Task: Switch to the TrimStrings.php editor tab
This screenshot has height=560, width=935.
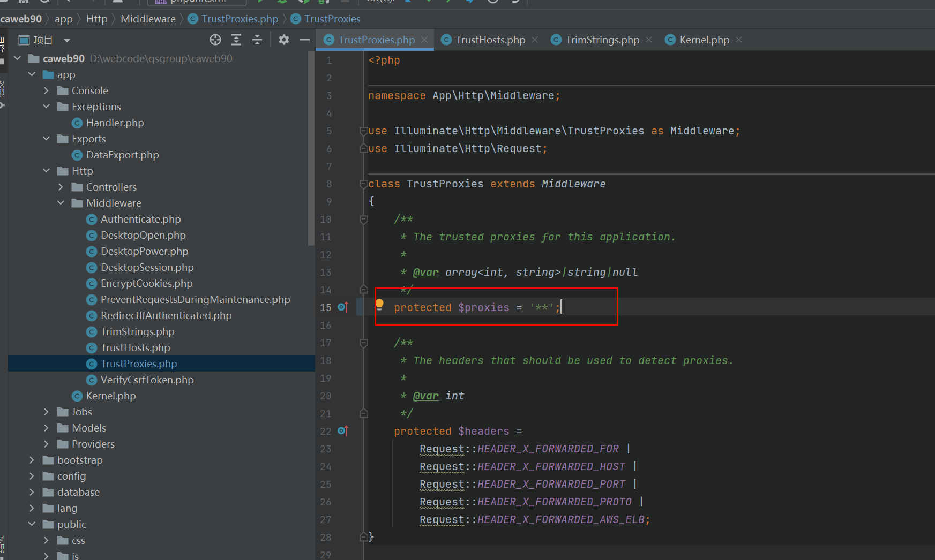Action: click(602, 40)
